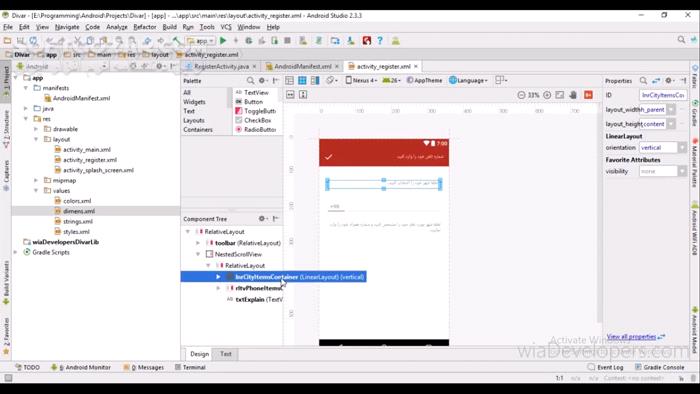Open the Refactor menu
The width and height of the screenshot is (700, 394).
pyautogui.click(x=145, y=27)
